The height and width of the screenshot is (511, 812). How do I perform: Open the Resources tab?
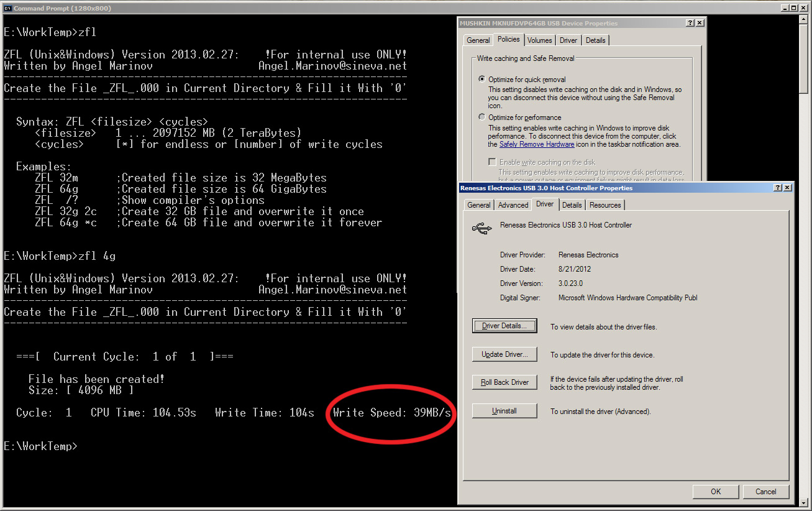pos(604,205)
